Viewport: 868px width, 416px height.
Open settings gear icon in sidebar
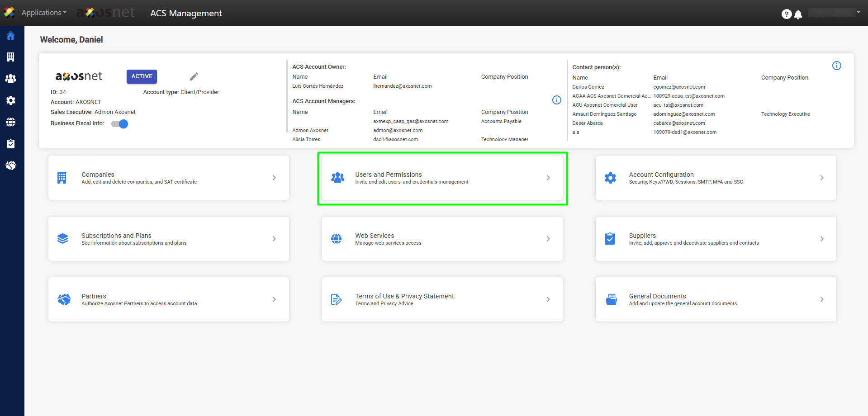11,100
